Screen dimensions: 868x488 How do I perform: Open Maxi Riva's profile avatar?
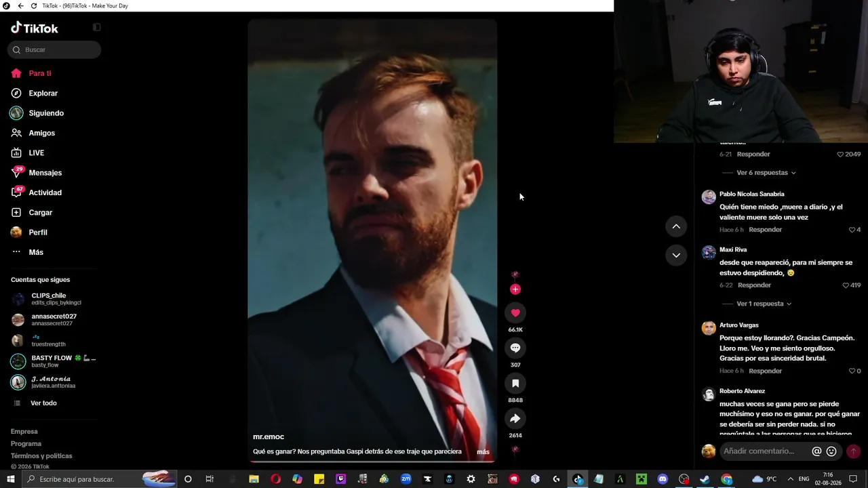[709, 252]
